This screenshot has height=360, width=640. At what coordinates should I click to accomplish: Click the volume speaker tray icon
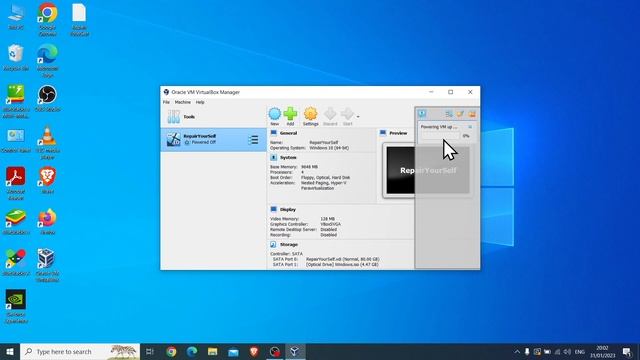(567, 351)
